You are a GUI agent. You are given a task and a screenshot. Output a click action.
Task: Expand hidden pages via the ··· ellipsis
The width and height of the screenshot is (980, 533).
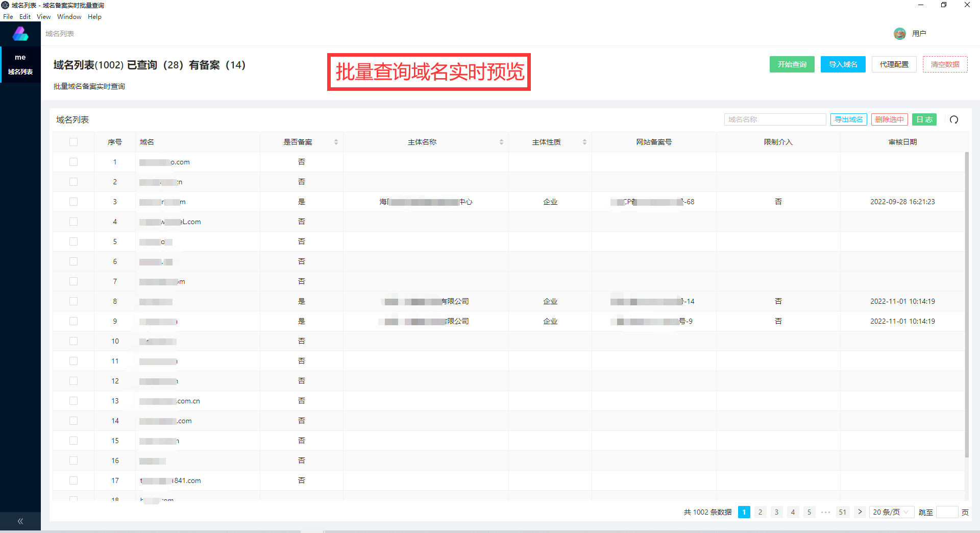pyautogui.click(x=826, y=512)
